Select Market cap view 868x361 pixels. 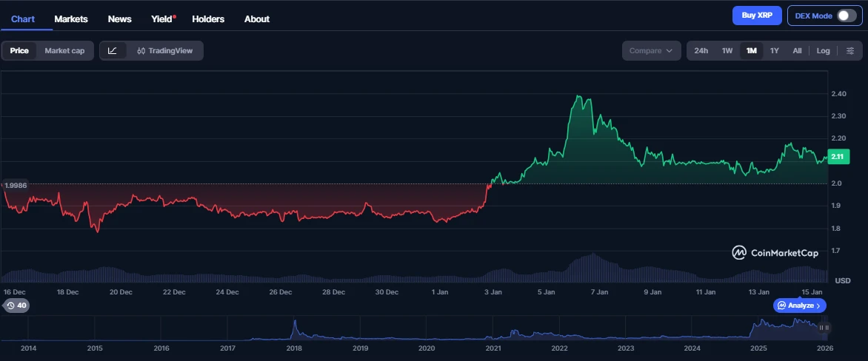point(64,51)
